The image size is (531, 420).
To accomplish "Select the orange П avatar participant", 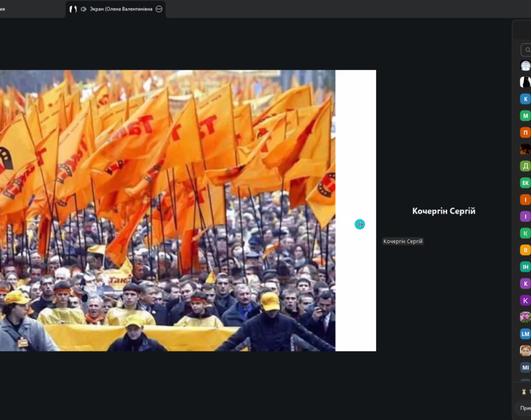I will click(525, 132).
